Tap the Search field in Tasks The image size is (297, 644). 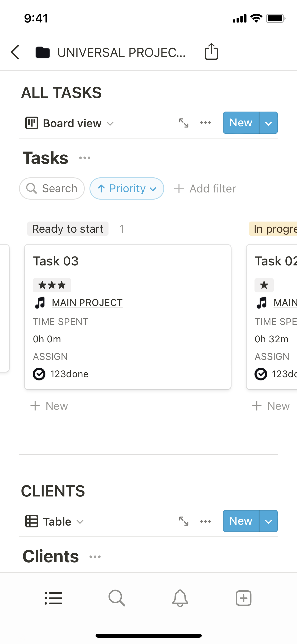click(52, 188)
